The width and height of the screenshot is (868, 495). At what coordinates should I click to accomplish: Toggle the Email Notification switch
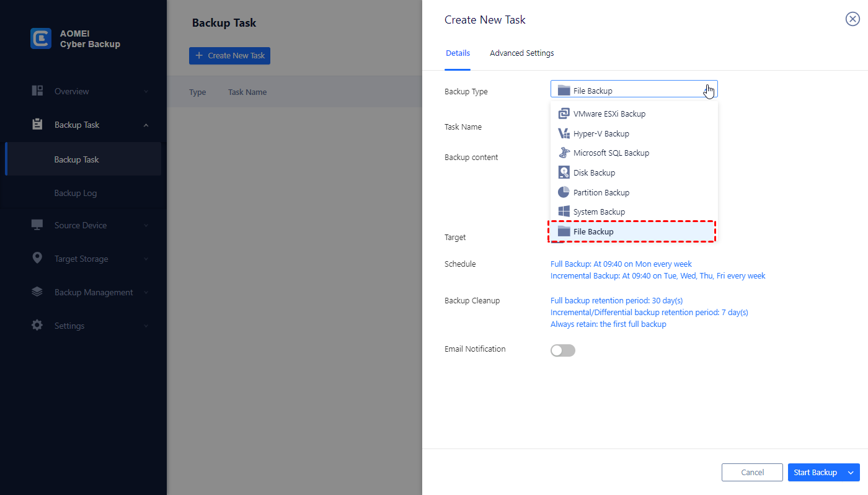pyautogui.click(x=563, y=350)
